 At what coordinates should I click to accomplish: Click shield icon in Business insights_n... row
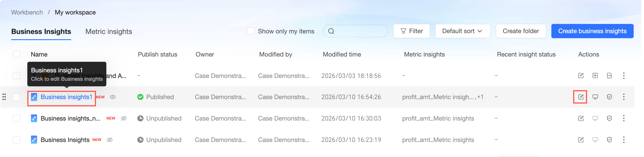[609, 118]
